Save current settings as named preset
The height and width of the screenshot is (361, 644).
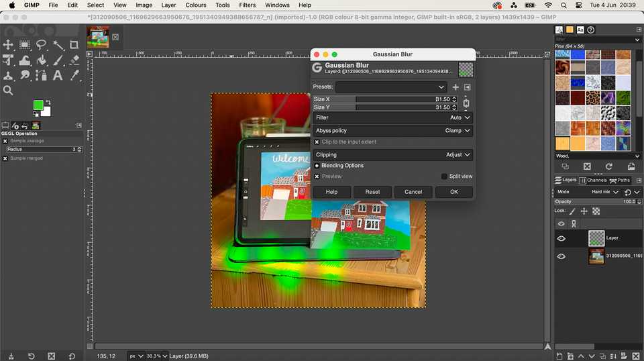tap(455, 87)
